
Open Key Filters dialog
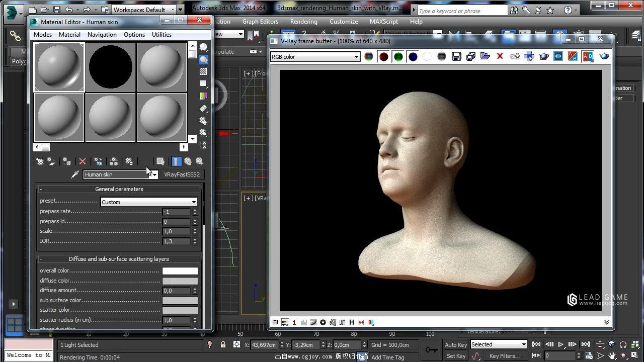(x=505, y=356)
